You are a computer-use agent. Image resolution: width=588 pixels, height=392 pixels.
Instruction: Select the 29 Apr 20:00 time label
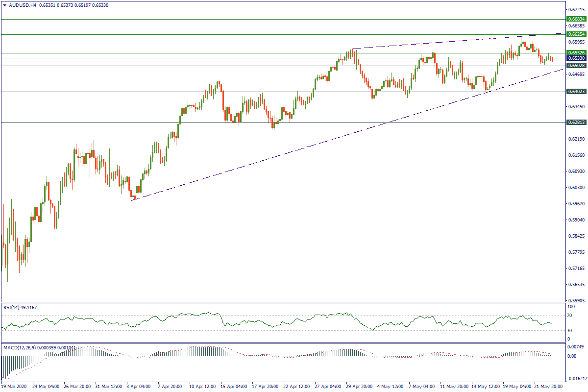(360, 387)
